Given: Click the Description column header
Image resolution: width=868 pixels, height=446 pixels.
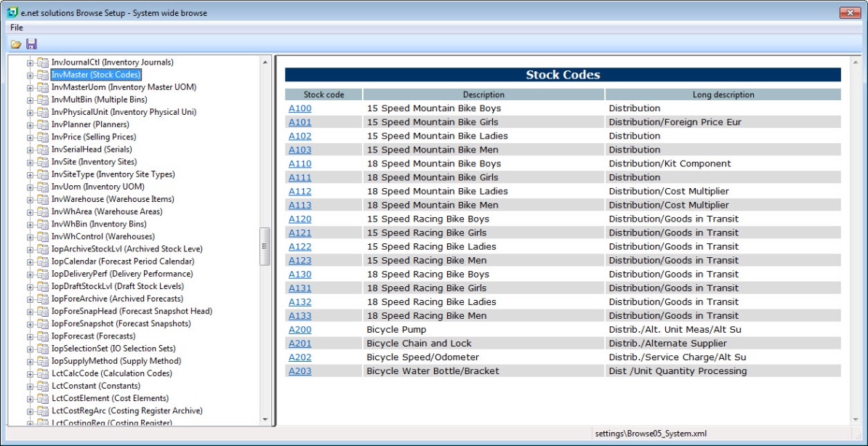Looking at the screenshot, I should tap(483, 94).
